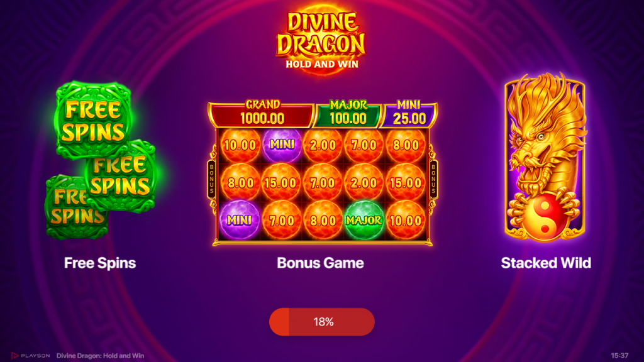Click the Stacked Wild caption text

click(x=546, y=263)
